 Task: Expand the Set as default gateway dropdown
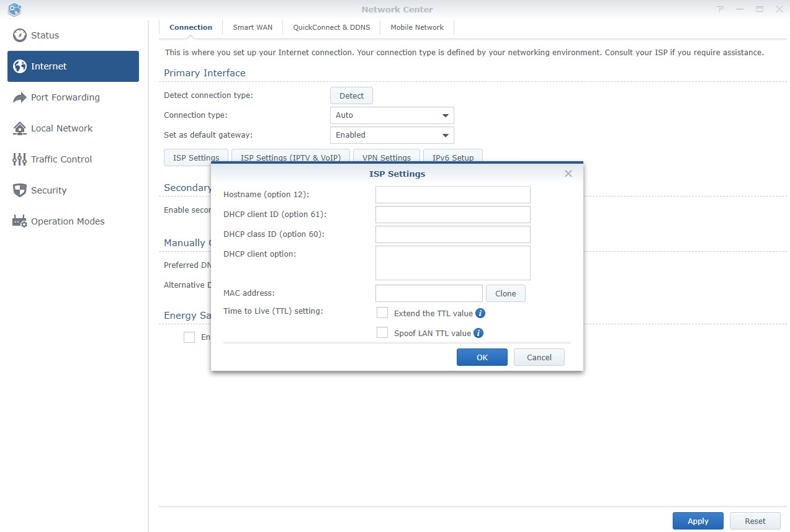392,135
